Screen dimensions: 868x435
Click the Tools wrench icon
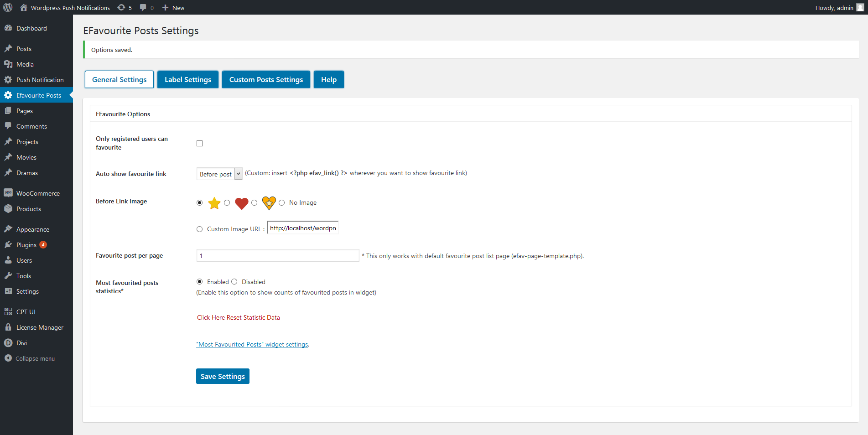click(8, 275)
